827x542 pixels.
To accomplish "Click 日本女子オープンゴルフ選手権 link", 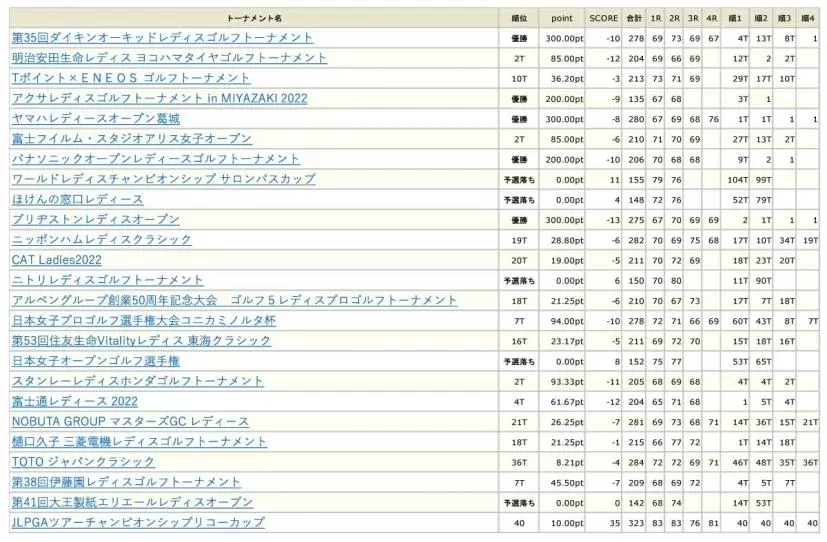I will pos(95,361).
